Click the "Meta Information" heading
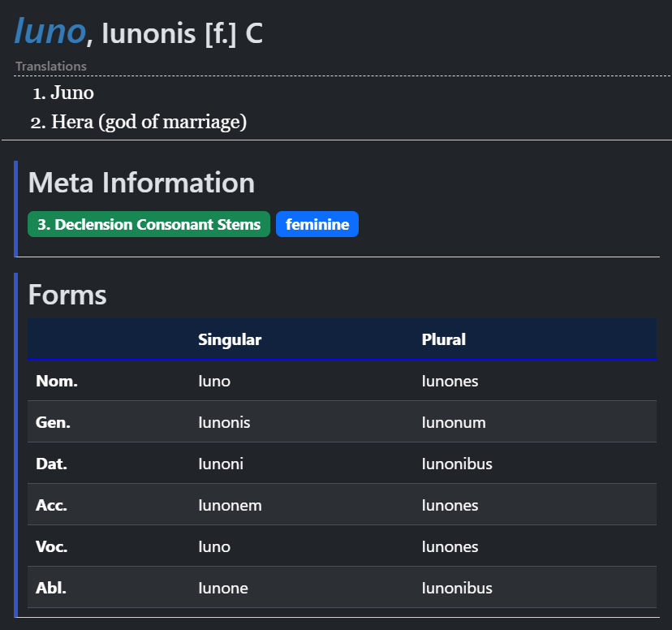This screenshot has width=672, height=630. (x=141, y=183)
